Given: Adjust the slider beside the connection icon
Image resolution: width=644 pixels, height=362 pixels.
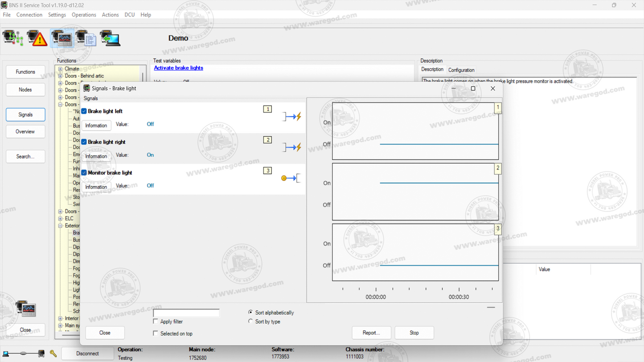Looking at the screenshot, I should tap(22, 353).
